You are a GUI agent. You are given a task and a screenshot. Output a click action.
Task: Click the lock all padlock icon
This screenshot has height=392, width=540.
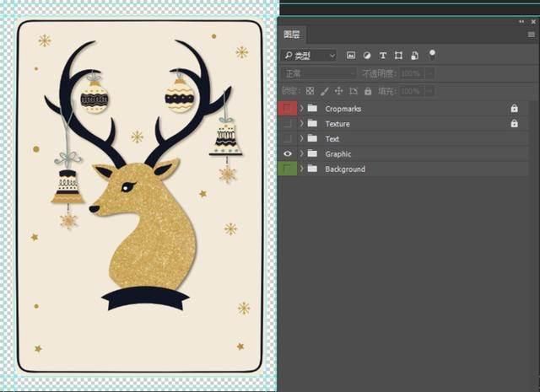click(368, 91)
